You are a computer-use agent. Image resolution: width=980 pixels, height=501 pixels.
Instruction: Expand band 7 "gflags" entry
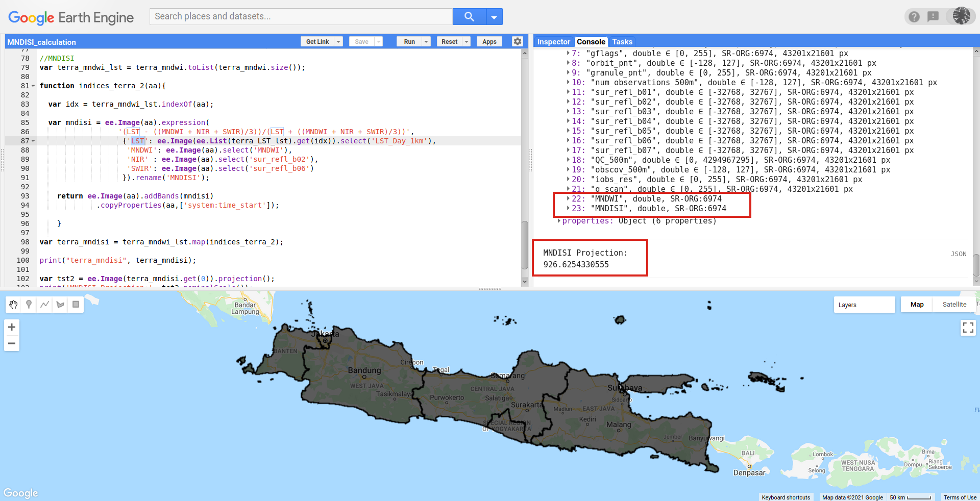pos(569,53)
